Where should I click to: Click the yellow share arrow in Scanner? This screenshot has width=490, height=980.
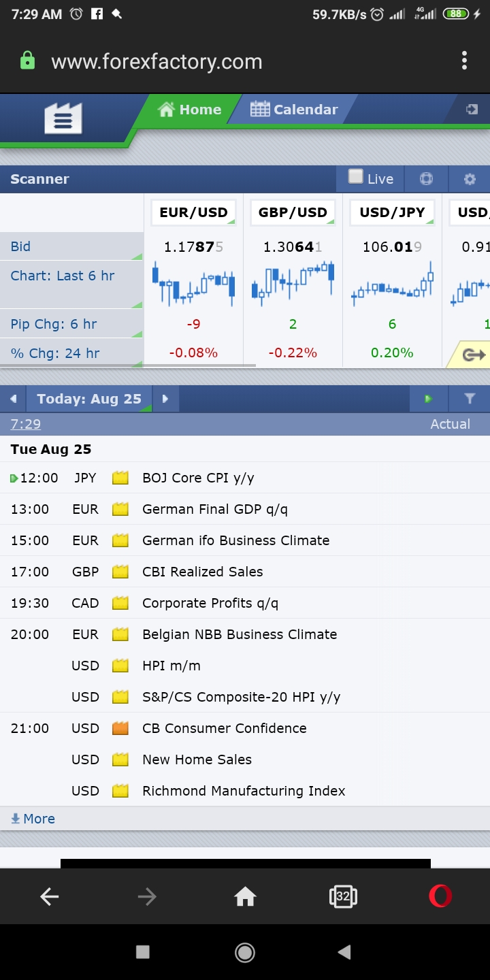[474, 355]
